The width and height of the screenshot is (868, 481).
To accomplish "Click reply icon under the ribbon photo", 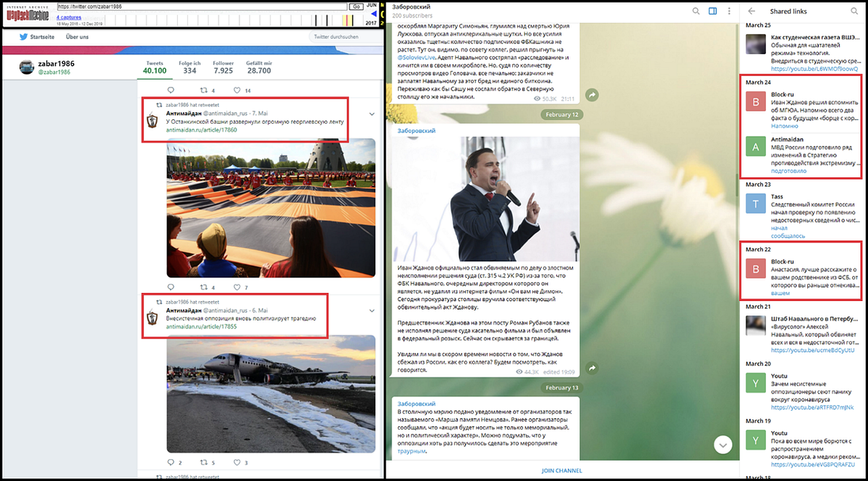I will coord(171,287).
